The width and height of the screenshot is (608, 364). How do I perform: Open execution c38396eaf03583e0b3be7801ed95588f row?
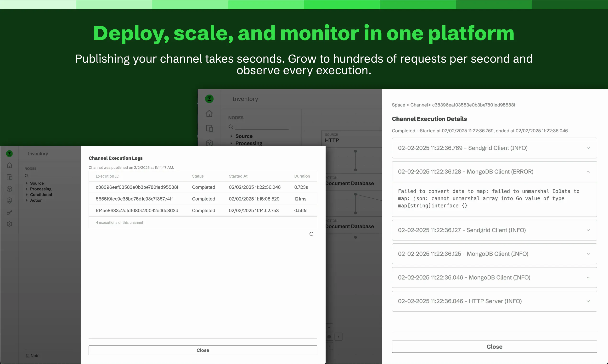tap(203, 187)
